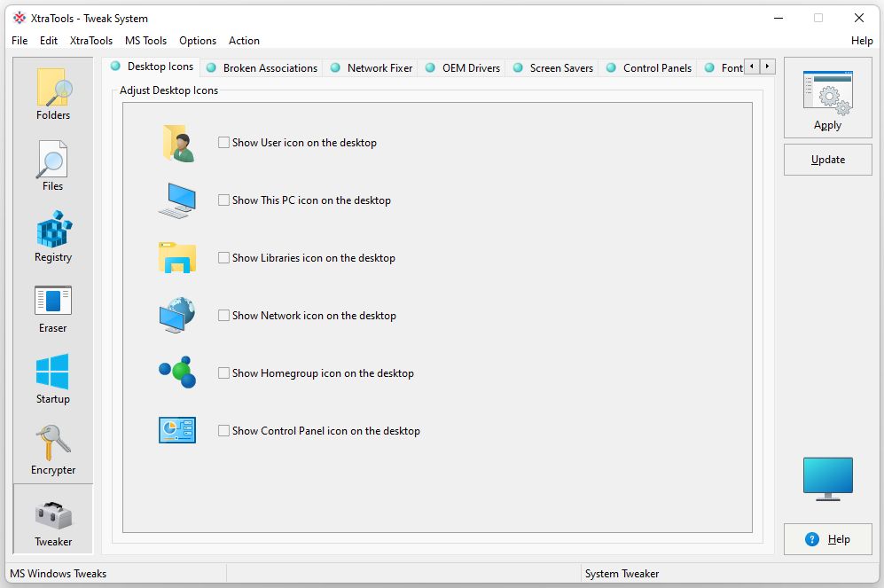Open the Options menu
Viewport: 884px width, 588px height.
click(198, 41)
